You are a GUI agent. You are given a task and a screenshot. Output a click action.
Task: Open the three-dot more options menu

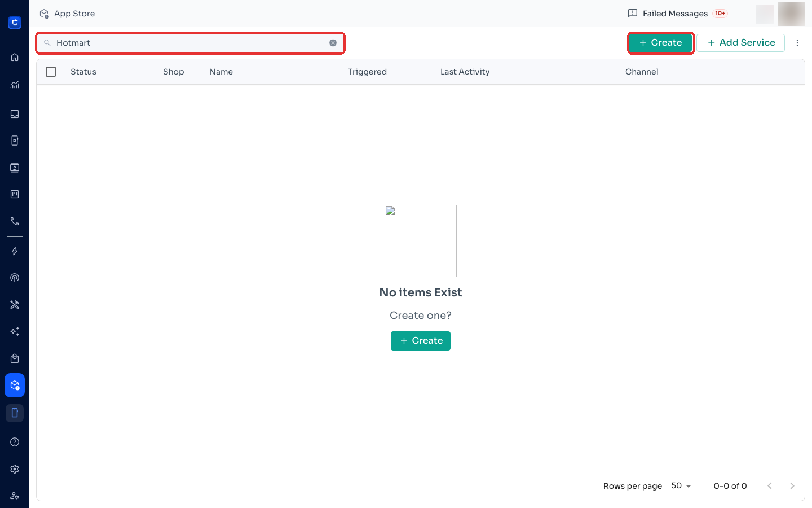coord(797,43)
